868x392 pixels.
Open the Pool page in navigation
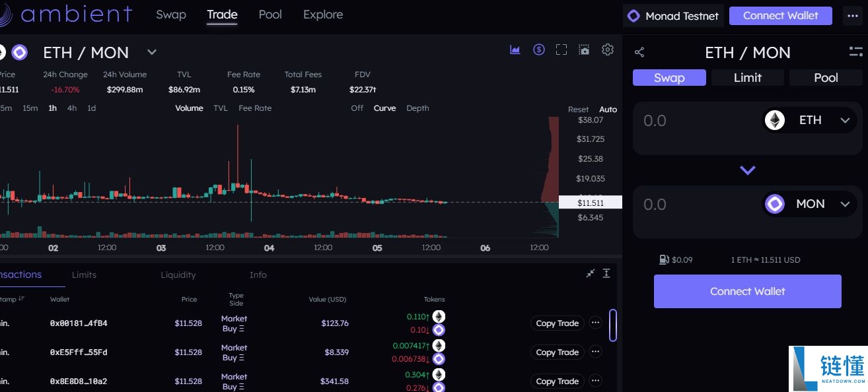[270, 15]
